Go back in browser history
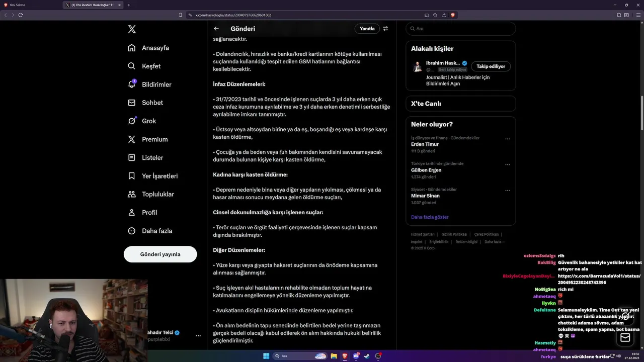Viewport: 644px width, 362px height. click(x=6, y=15)
